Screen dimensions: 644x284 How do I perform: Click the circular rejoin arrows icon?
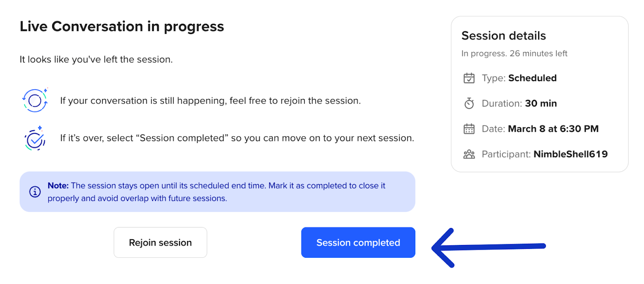35,100
